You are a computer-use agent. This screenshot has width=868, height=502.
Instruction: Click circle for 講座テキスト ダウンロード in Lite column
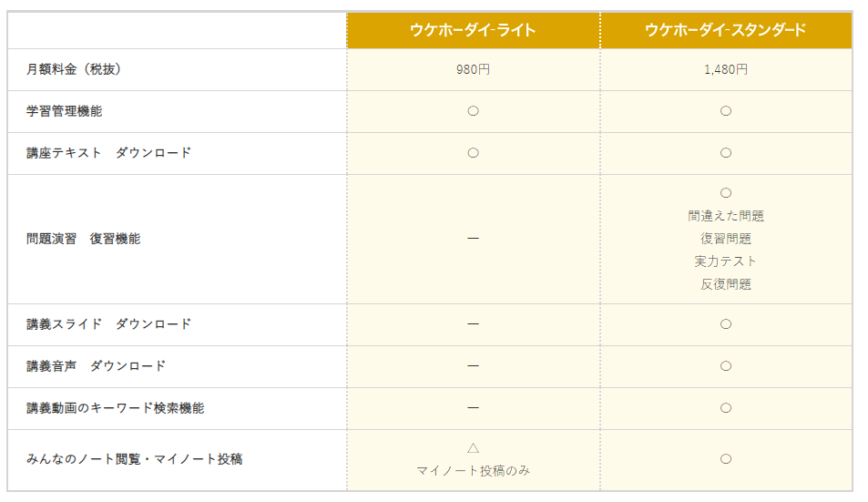coord(473,153)
